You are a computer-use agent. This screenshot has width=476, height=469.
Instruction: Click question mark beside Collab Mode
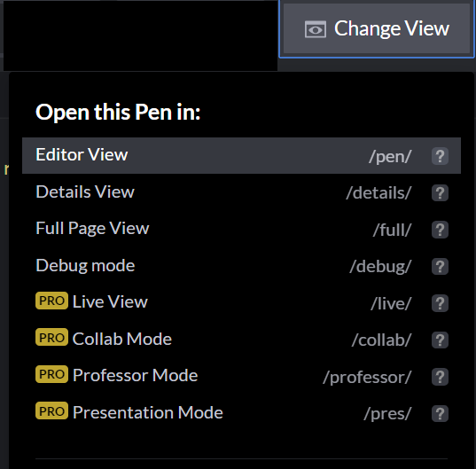click(440, 340)
